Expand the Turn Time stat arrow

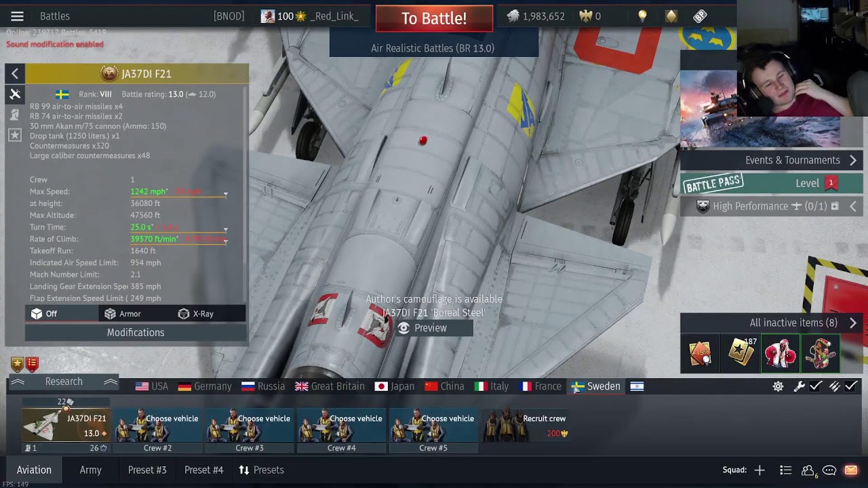click(225, 228)
